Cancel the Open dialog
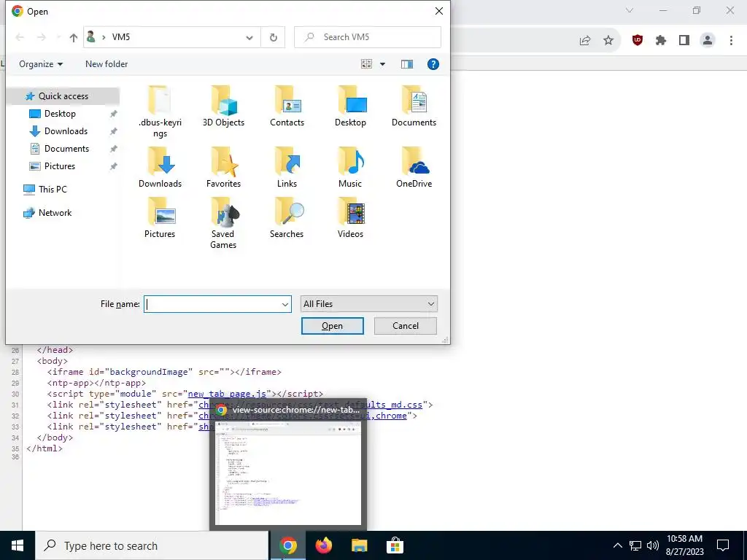747x560 pixels. [x=406, y=326]
